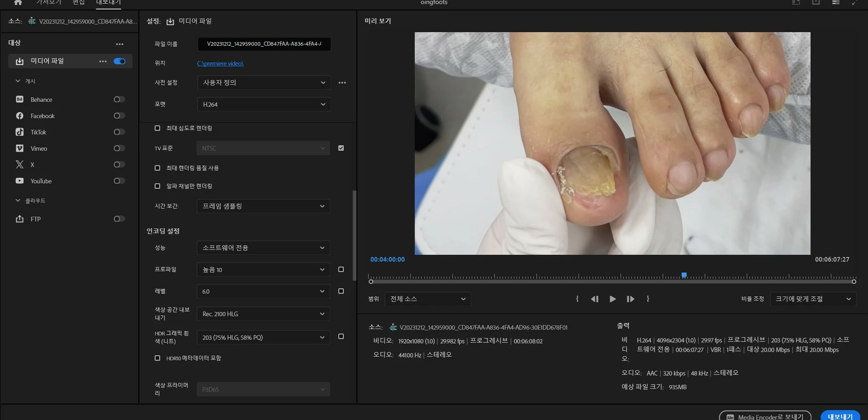Click the X logo icon

coord(19,164)
